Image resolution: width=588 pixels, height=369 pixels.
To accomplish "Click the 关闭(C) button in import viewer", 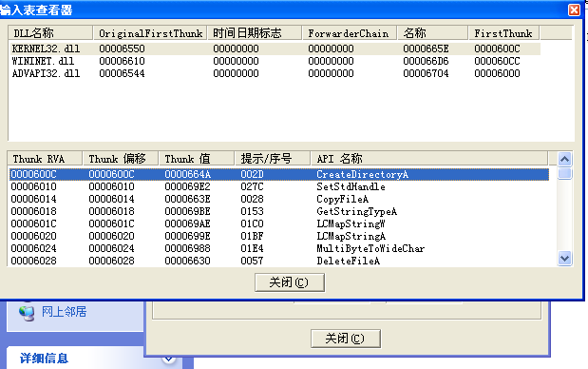I will [x=290, y=282].
